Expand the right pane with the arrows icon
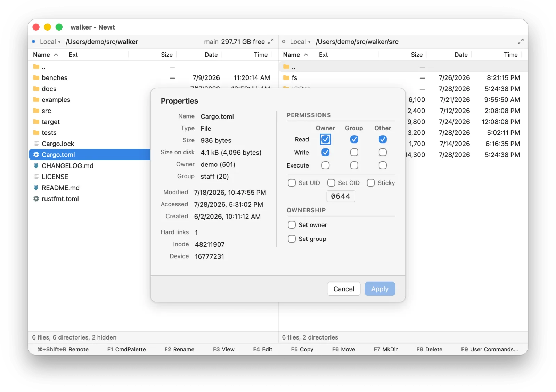 pos(521,42)
